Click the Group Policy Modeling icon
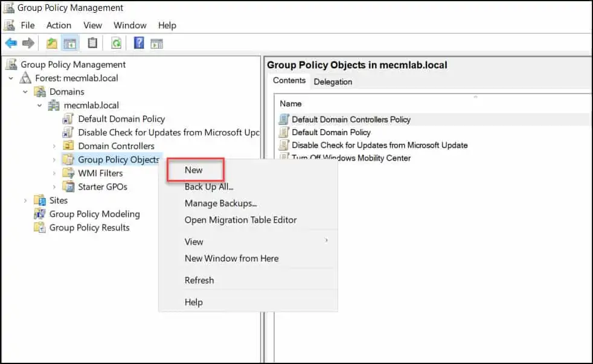This screenshot has height=364, width=593. tap(40, 214)
